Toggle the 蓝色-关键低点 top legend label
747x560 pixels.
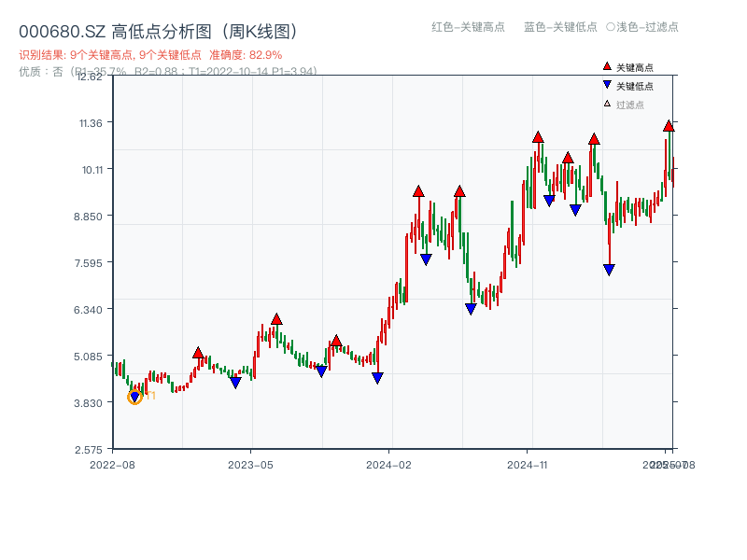(560, 27)
